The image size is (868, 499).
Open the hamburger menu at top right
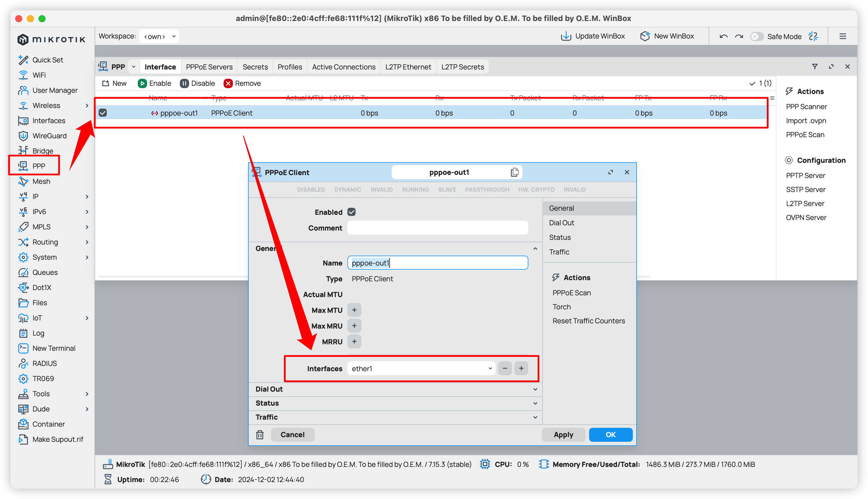(x=843, y=36)
